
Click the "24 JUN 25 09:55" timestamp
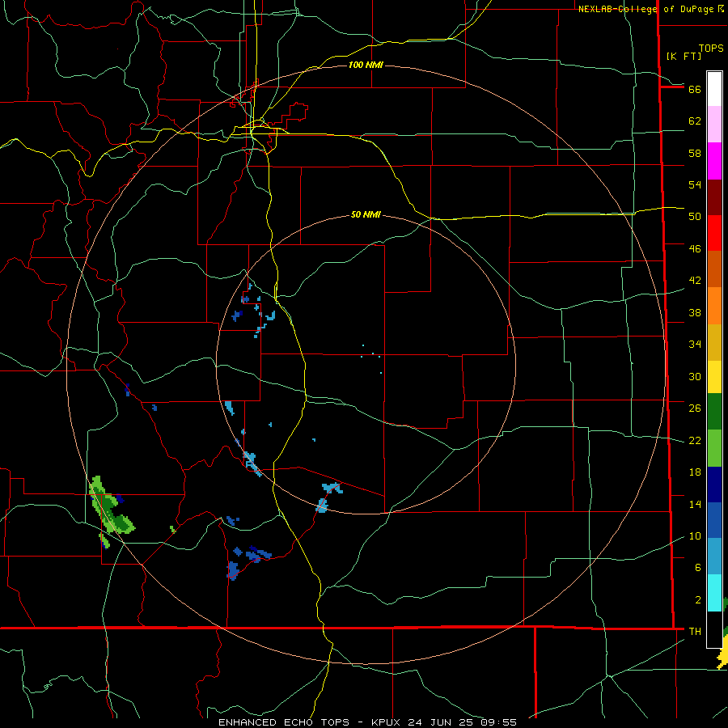(x=463, y=722)
